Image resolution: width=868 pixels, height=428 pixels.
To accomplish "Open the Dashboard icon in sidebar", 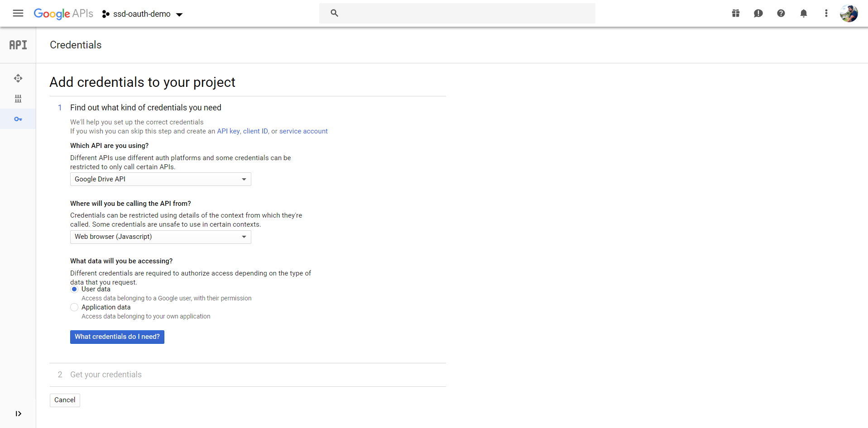I will pos(18,78).
